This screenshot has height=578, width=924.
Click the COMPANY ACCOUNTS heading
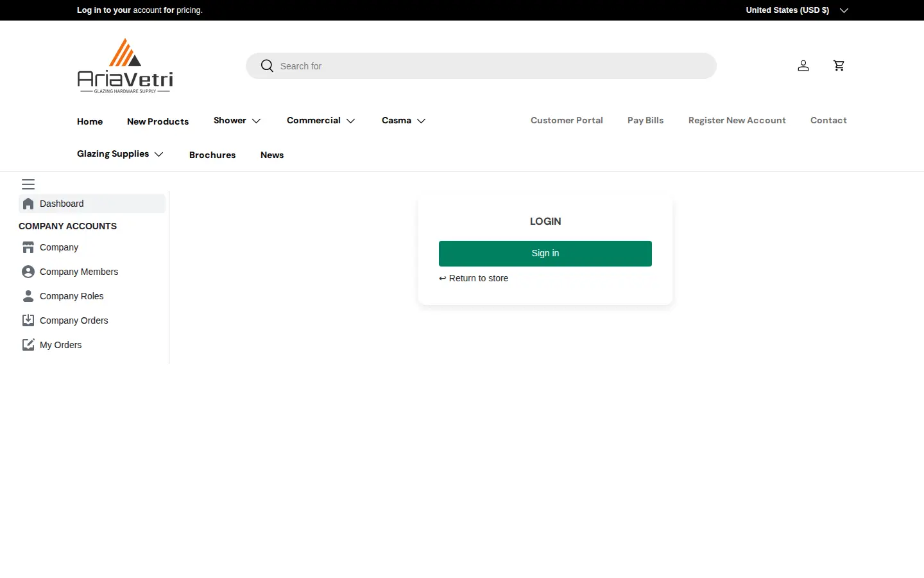point(67,226)
